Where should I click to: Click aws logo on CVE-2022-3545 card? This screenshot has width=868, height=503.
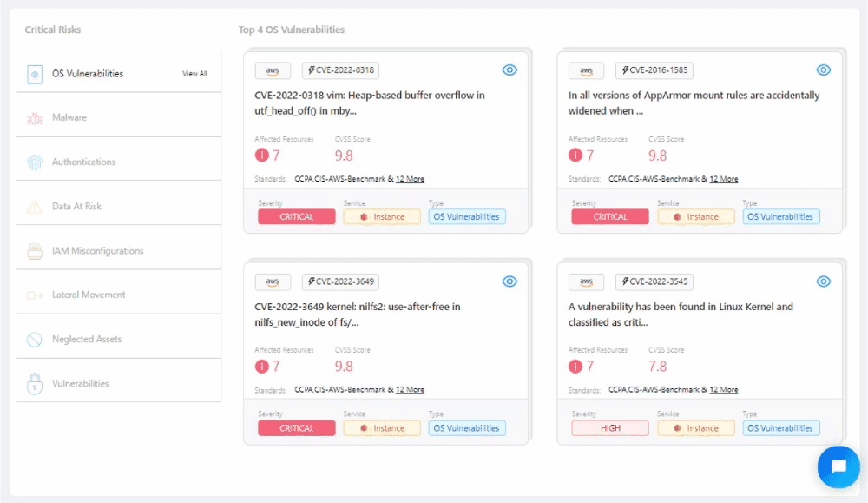[586, 281]
